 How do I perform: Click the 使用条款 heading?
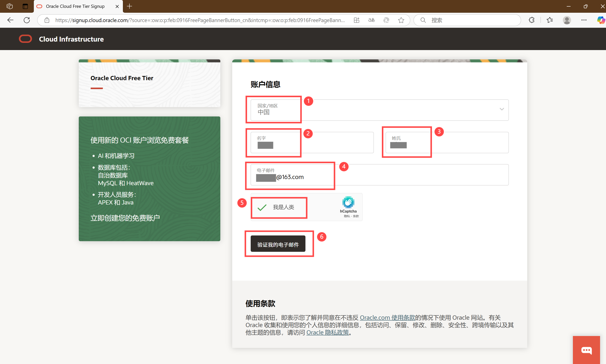260,303
